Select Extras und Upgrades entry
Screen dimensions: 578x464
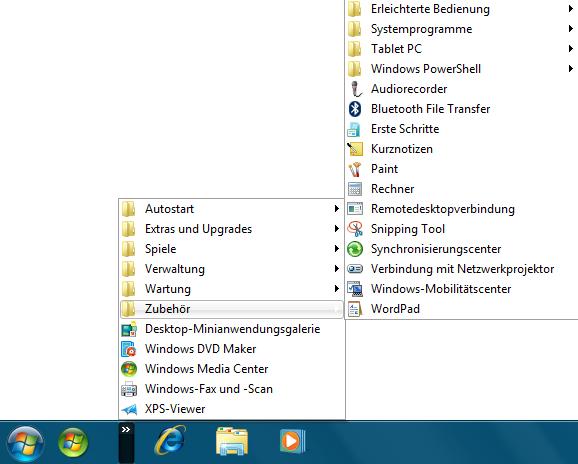click(231, 229)
